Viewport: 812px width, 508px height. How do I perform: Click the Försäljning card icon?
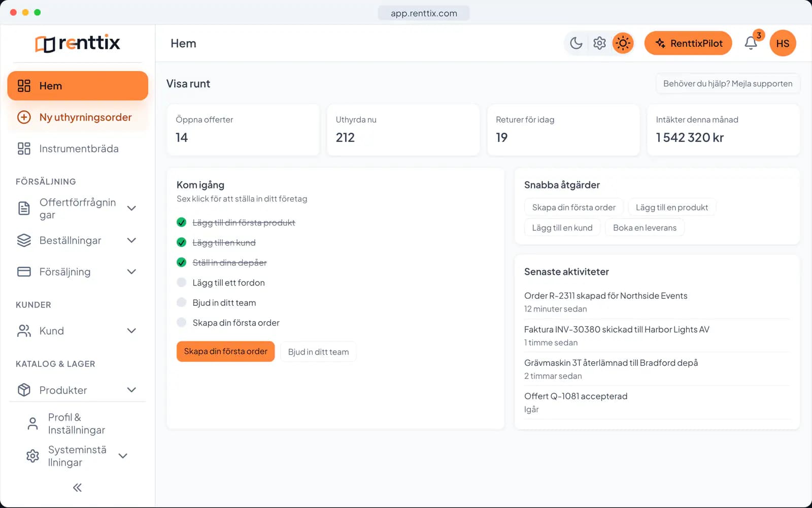click(x=24, y=272)
